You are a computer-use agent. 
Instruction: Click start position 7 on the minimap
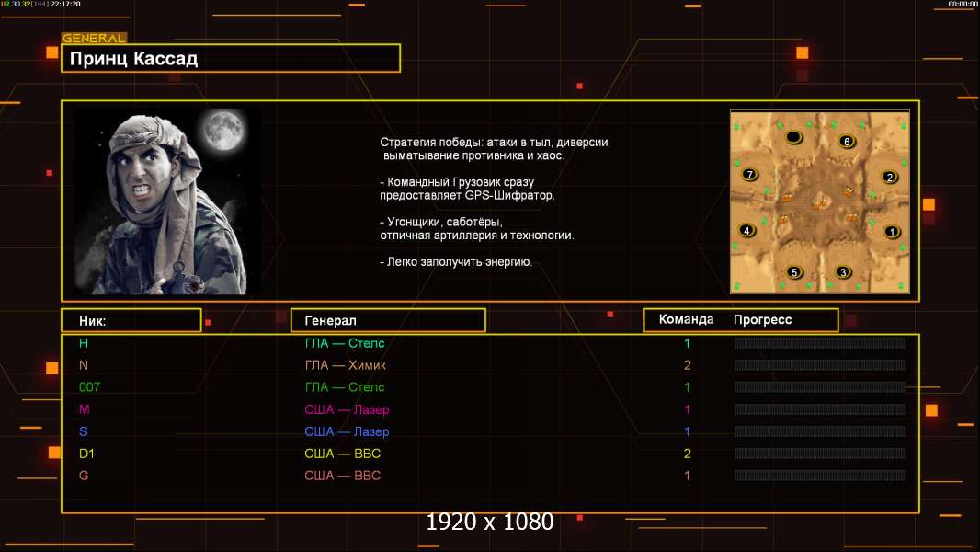point(749,175)
